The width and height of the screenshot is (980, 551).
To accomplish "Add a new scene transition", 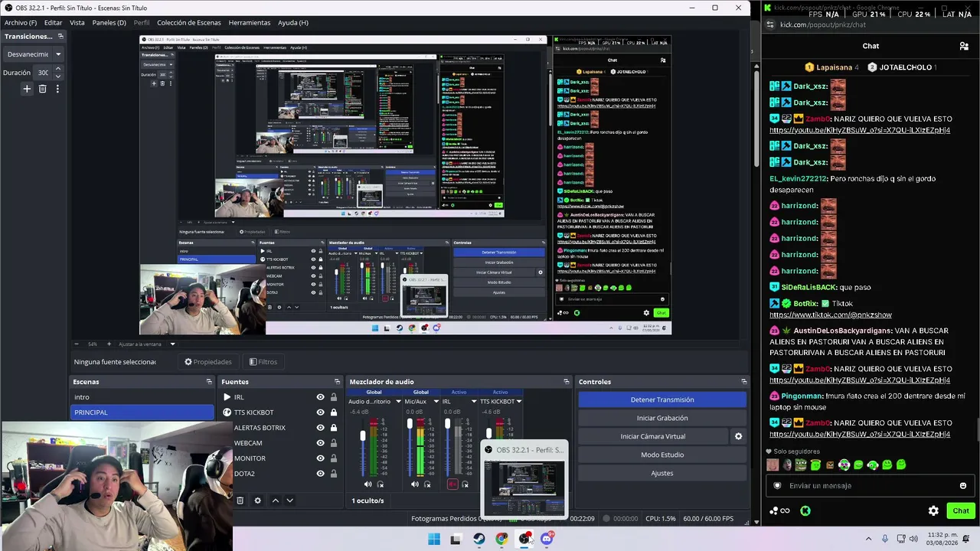I will (x=27, y=89).
